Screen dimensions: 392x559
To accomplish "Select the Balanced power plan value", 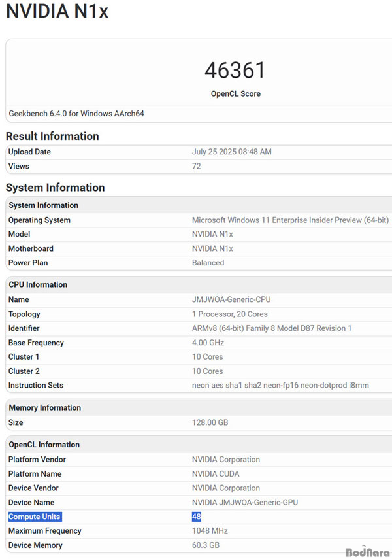I will pos(208,263).
